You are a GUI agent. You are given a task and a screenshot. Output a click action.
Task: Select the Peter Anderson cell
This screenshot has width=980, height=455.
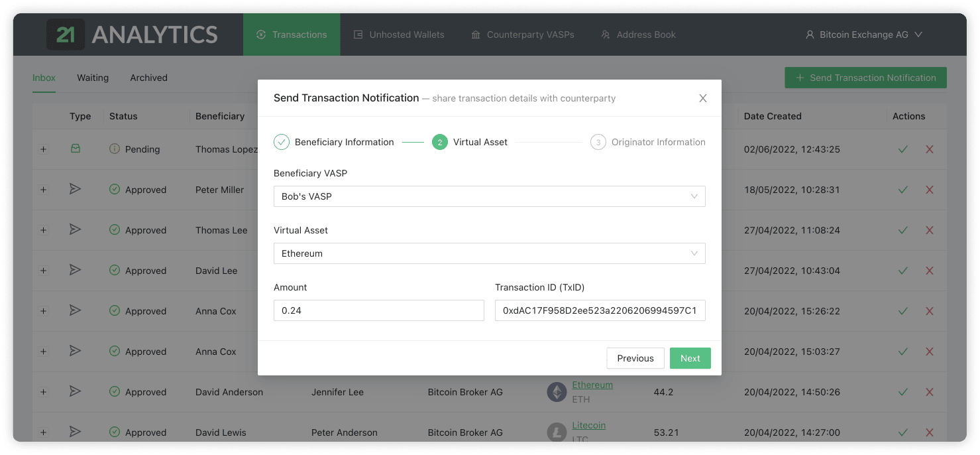[x=345, y=432]
